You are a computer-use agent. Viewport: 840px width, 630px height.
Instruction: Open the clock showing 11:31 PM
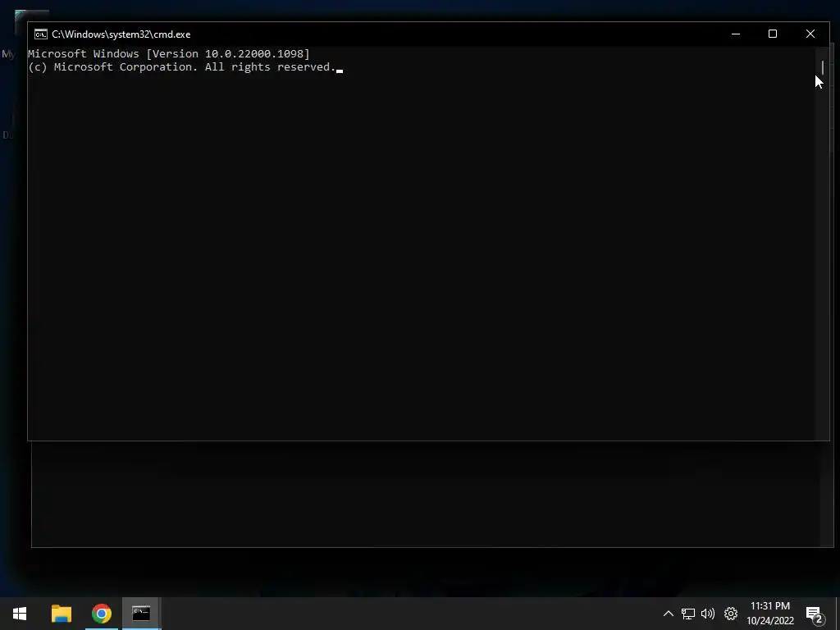point(770,614)
